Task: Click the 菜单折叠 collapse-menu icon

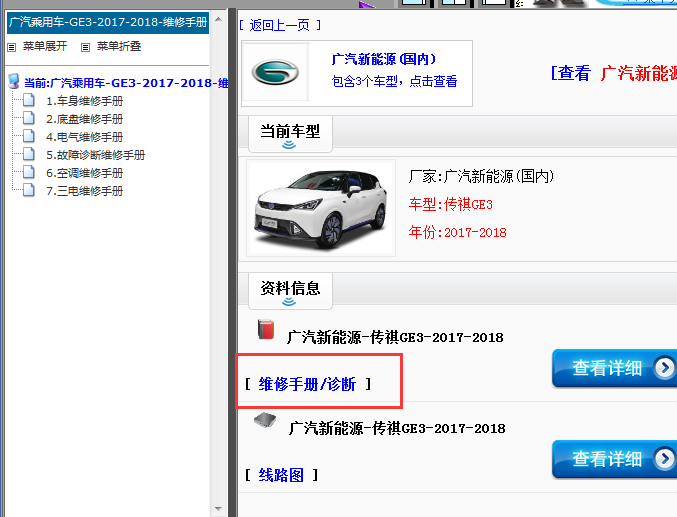Action: (x=85, y=47)
